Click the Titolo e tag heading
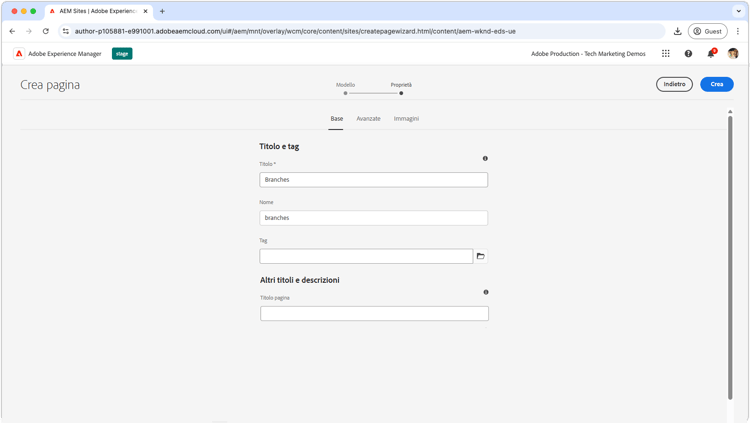Viewport: 750px width, 423px height. [x=279, y=146]
